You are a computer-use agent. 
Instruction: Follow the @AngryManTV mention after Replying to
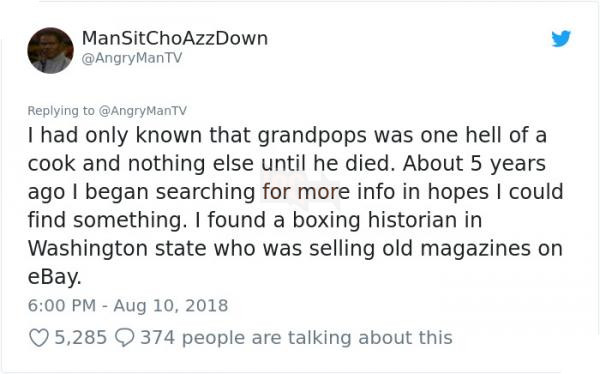click(x=143, y=111)
